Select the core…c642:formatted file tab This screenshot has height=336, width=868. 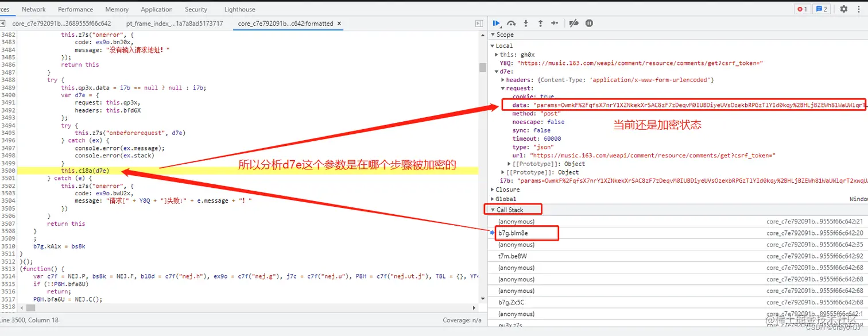pyautogui.click(x=285, y=24)
